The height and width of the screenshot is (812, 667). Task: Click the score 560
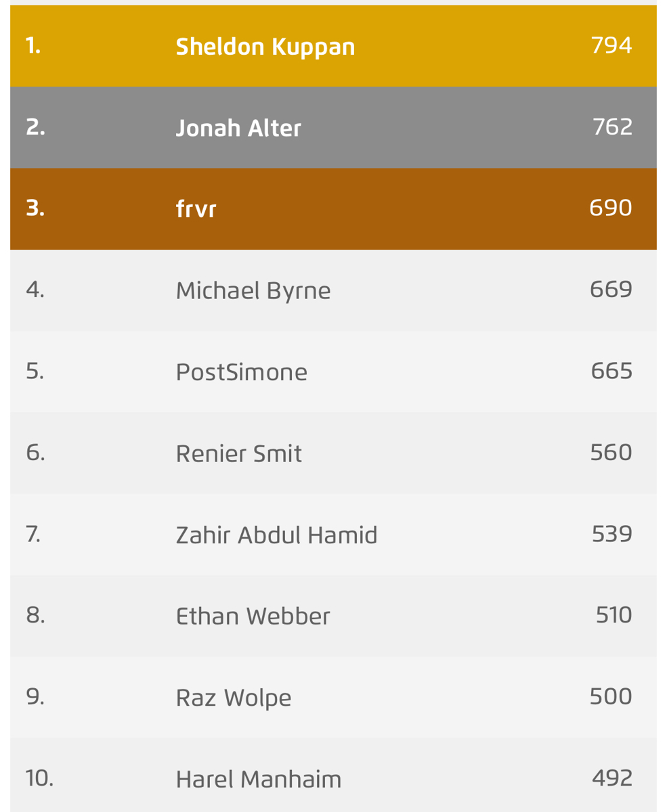coord(611,452)
